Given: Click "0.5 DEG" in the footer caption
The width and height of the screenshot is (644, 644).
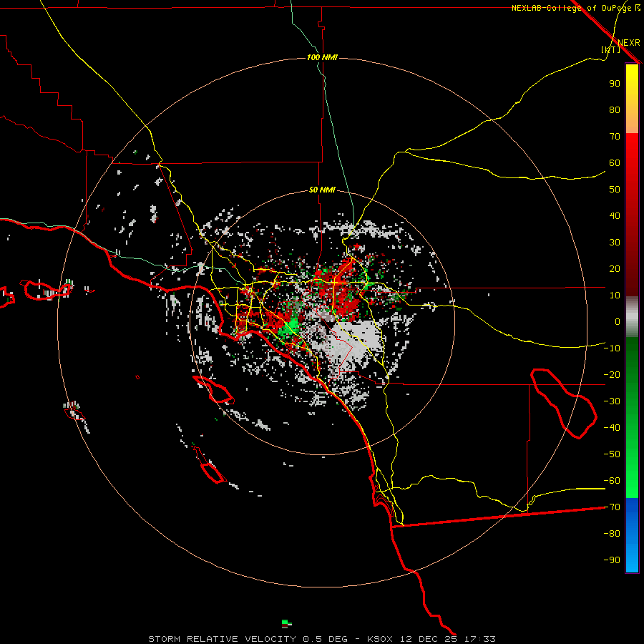Looking at the screenshot, I should coord(325,639).
